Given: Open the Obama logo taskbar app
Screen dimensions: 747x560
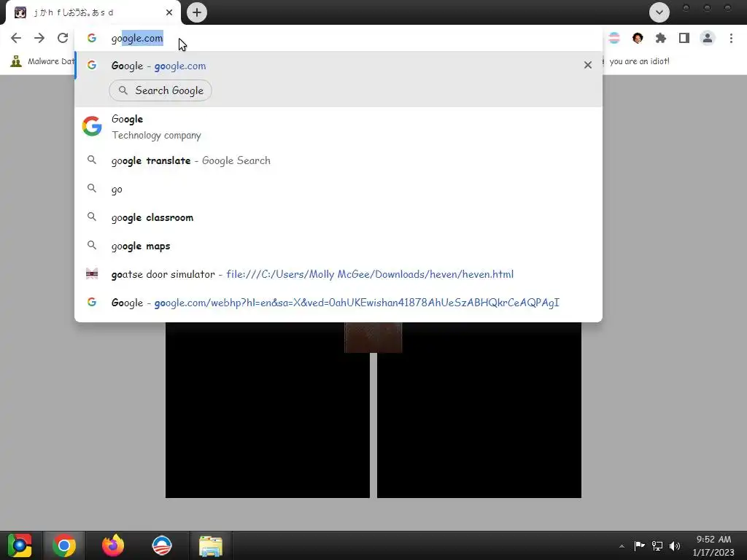Looking at the screenshot, I should (162, 545).
